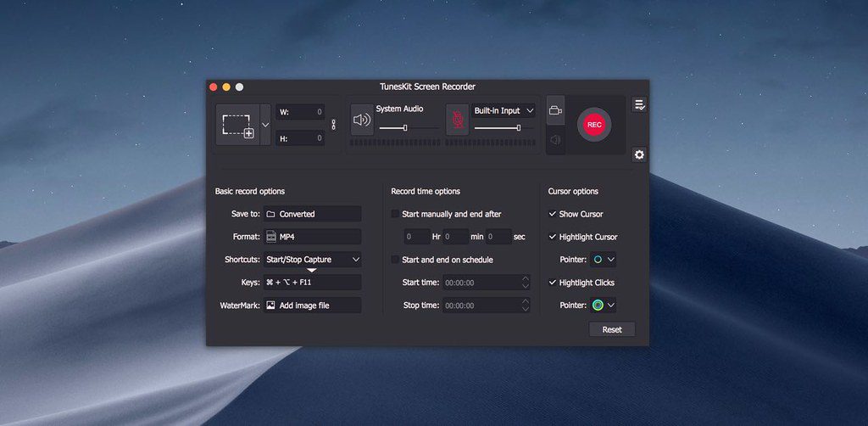
Task: Click the settings gear icon
Action: click(639, 155)
